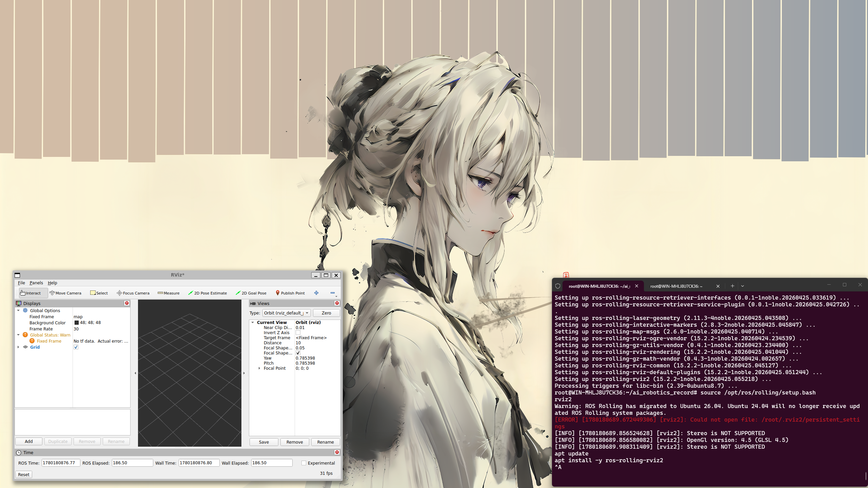Click the Zero button in Views
The height and width of the screenshot is (488, 868).
[x=326, y=313]
